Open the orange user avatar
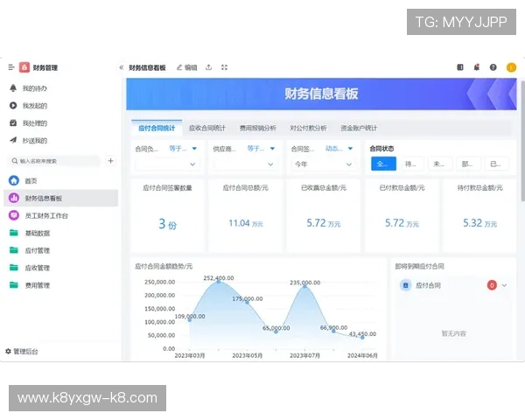This screenshot has width=525, height=420. click(511, 67)
